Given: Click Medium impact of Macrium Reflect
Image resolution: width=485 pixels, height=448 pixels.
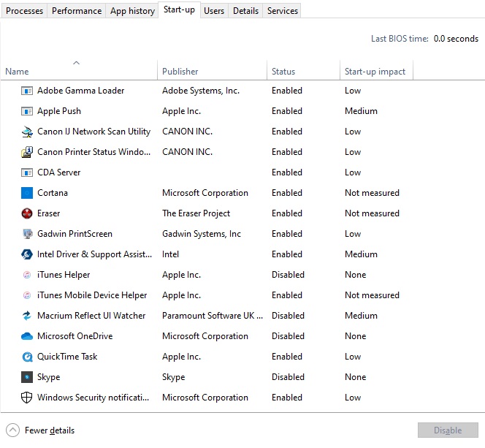Looking at the screenshot, I should point(361,316).
